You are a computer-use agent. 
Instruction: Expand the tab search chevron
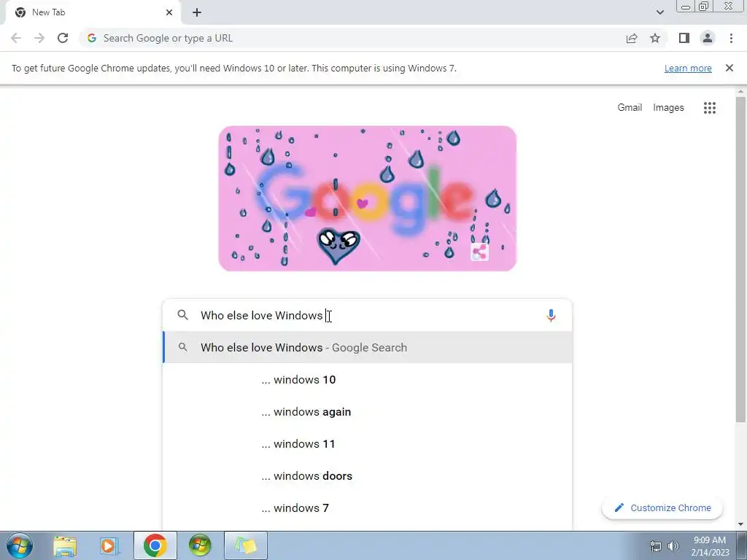[x=659, y=12]
